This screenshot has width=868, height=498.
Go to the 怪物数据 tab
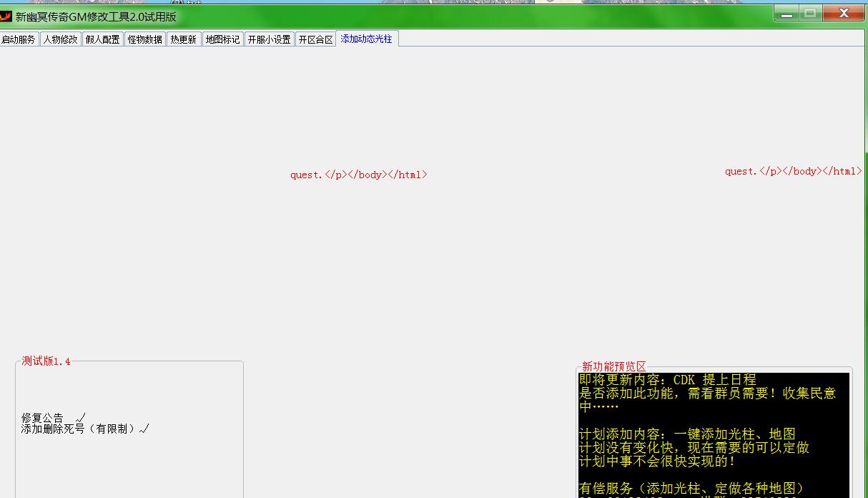click(145, 39)
